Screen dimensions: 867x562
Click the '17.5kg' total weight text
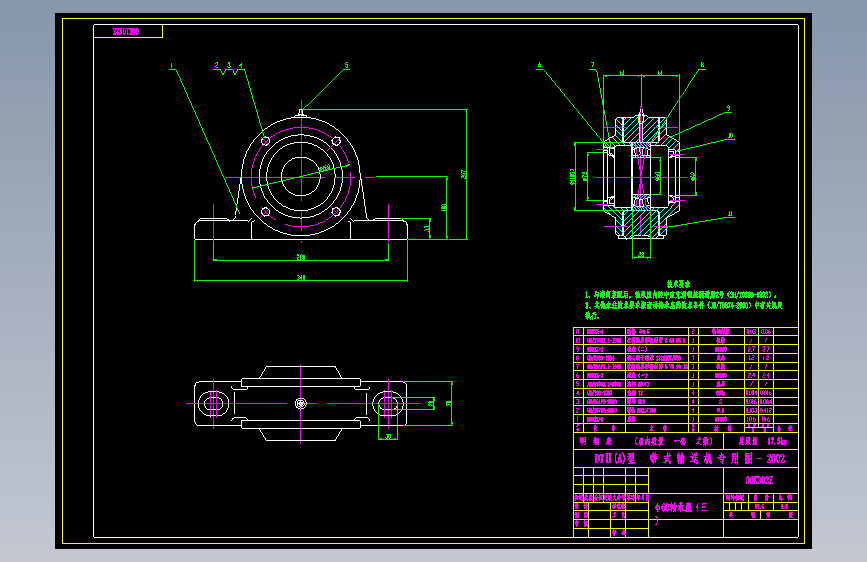point(777,441)
